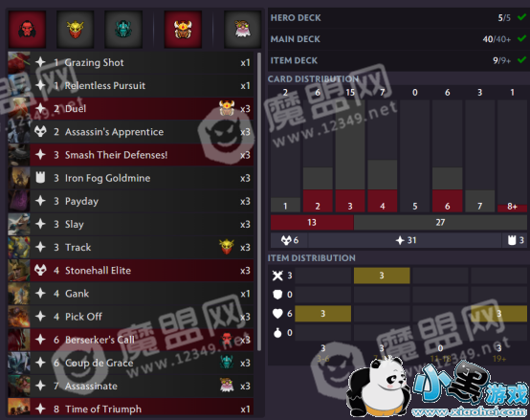Viewport: 530px width, 420px height.
Task: Open the Iron Fog Goldmine card entry
Action: tap(131, 178)
